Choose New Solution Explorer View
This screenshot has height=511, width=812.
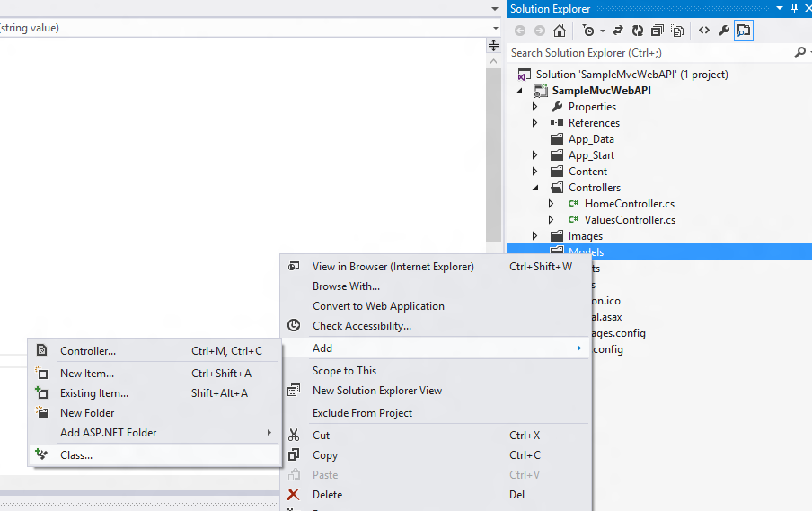[434, 391]
